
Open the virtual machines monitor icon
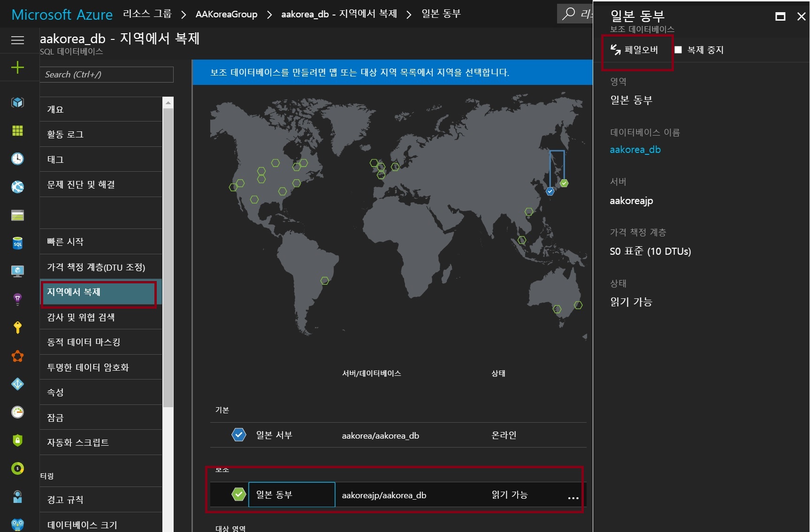[17, 271]
